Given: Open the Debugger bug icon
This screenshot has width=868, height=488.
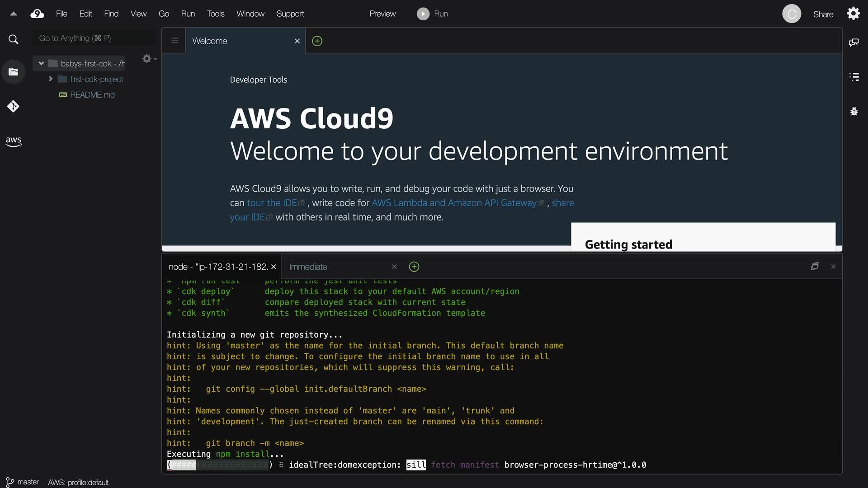Looking at the screenshot, I should (854, 112).
